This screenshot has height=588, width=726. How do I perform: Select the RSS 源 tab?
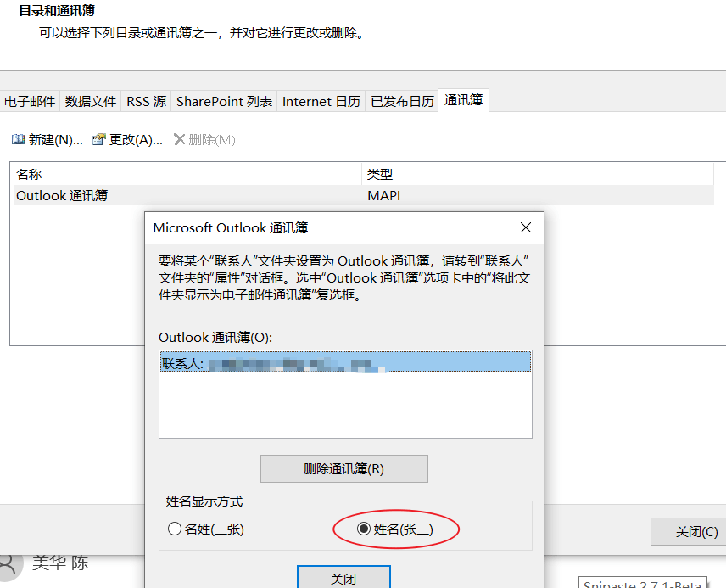tap(147, 101)
